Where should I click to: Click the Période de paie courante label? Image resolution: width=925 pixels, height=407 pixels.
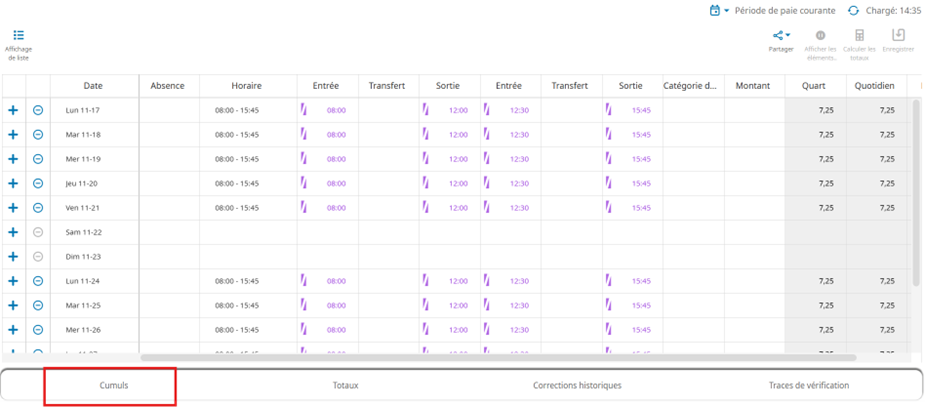(786, 10)
